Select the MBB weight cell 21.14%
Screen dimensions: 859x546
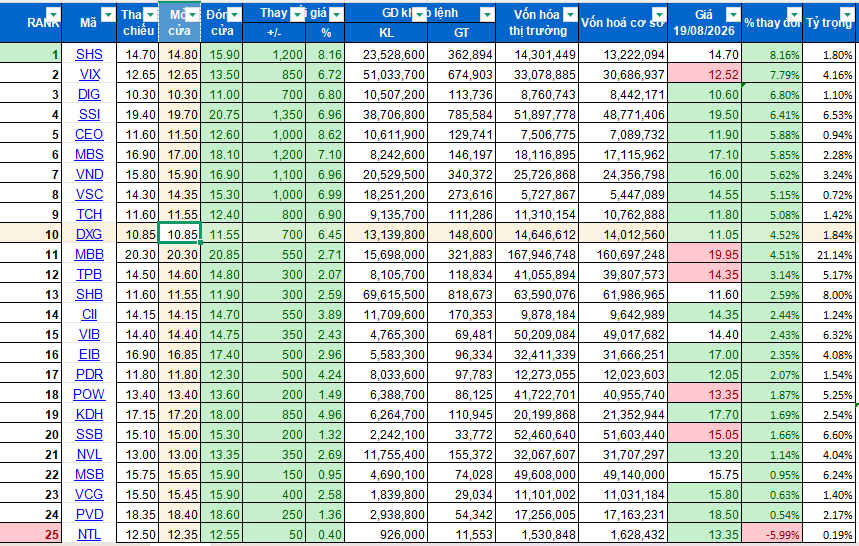point(831,255)
